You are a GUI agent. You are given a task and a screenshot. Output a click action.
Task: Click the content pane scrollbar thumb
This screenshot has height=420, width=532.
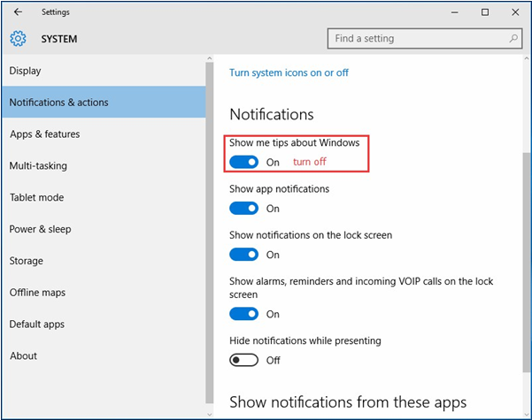tap(527, 263)
